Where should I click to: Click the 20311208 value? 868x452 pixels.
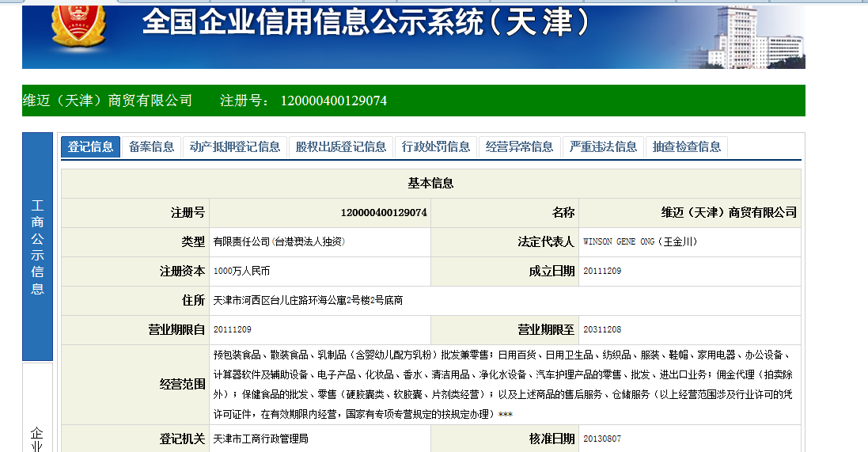pyautogui.click(x=602, y=330)
